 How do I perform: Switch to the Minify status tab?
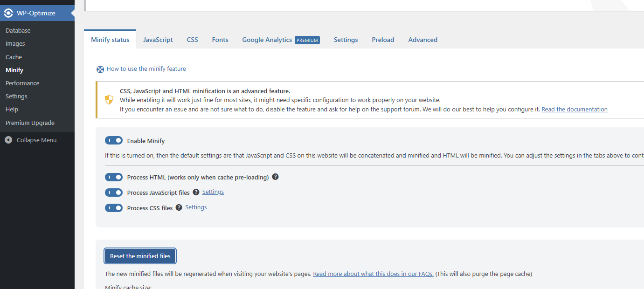[110, 40]
